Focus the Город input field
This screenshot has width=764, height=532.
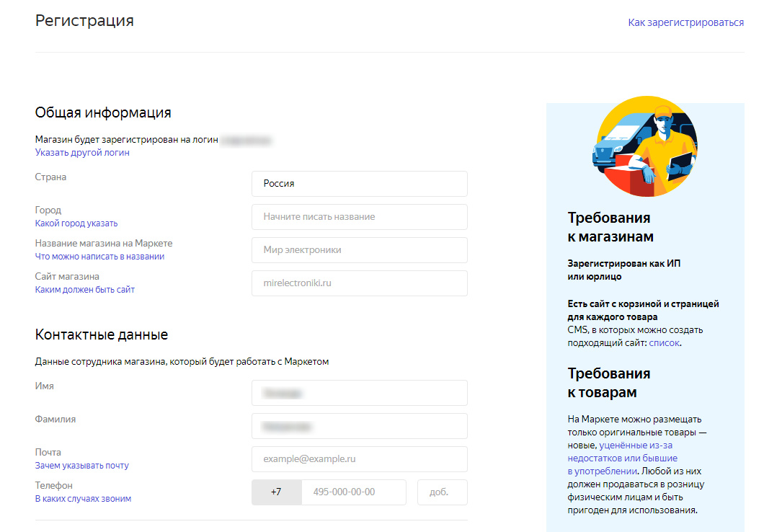pos(360,217)
